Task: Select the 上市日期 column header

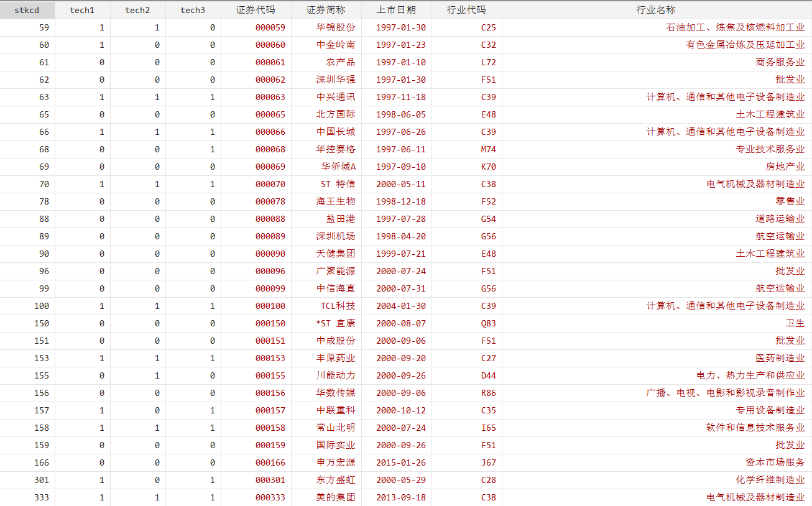Action: [396, 10]
